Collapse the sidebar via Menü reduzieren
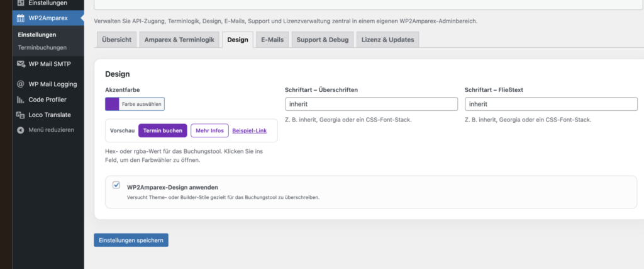The width and height of the screenshot is (644, 269). 48,130
